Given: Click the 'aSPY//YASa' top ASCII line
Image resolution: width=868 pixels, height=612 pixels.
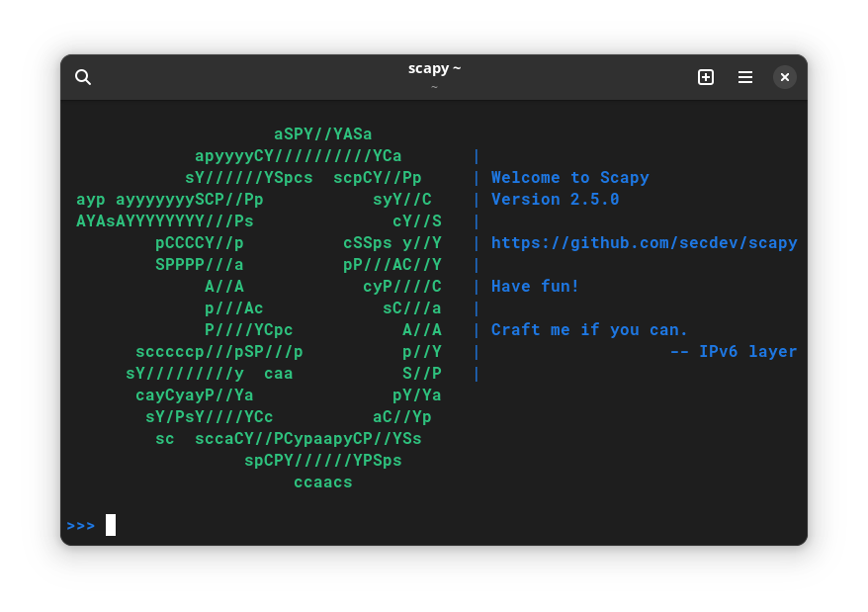Looking at the screenshot, I should (323, 134).
